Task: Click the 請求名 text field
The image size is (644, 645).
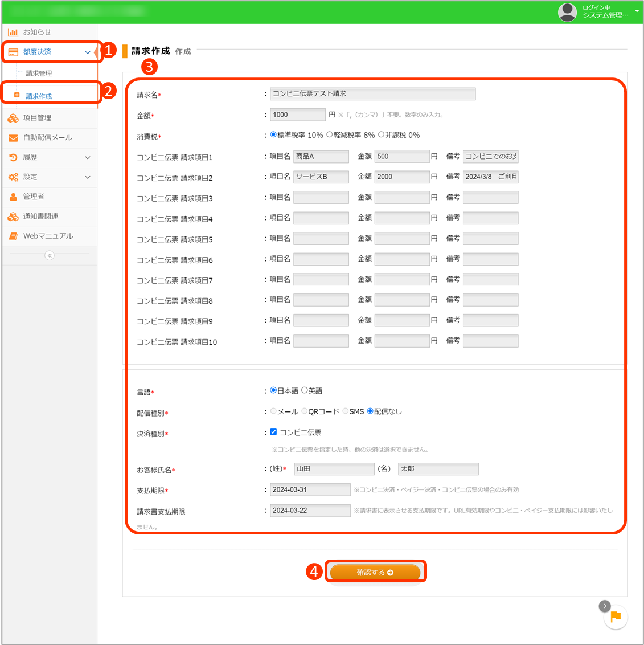Action: coord(372,94)
